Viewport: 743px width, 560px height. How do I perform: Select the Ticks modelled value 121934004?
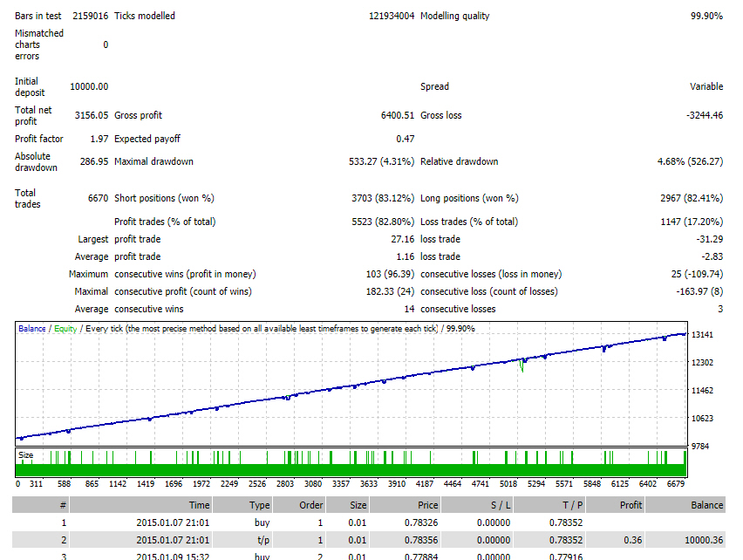tap(392, 16)
